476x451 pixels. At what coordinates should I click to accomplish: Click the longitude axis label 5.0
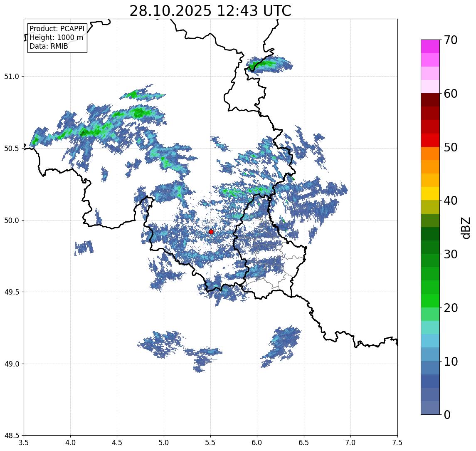pos(164,443)
